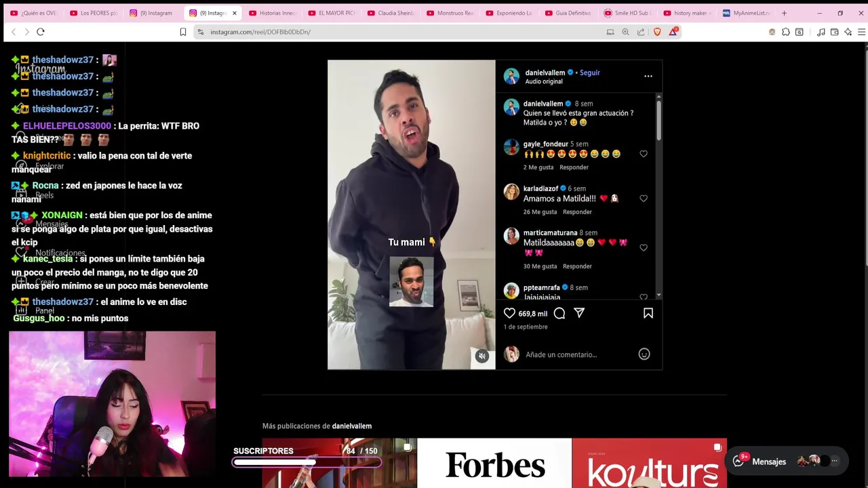Switch to the Historias Innec tab
The height and width of the screenshot is (488, 868).
(x=272, y=13)
